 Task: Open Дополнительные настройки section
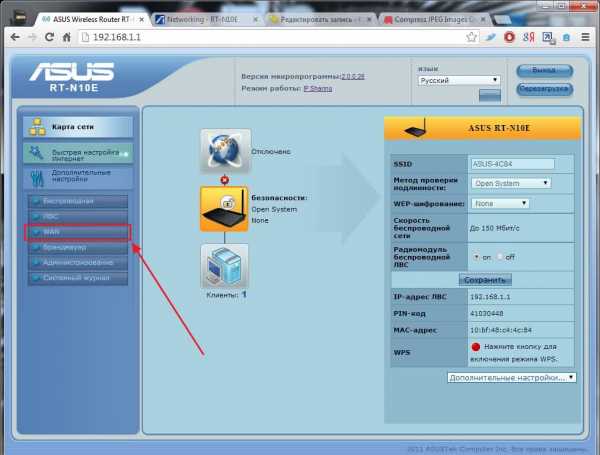(x=78, y=177)
